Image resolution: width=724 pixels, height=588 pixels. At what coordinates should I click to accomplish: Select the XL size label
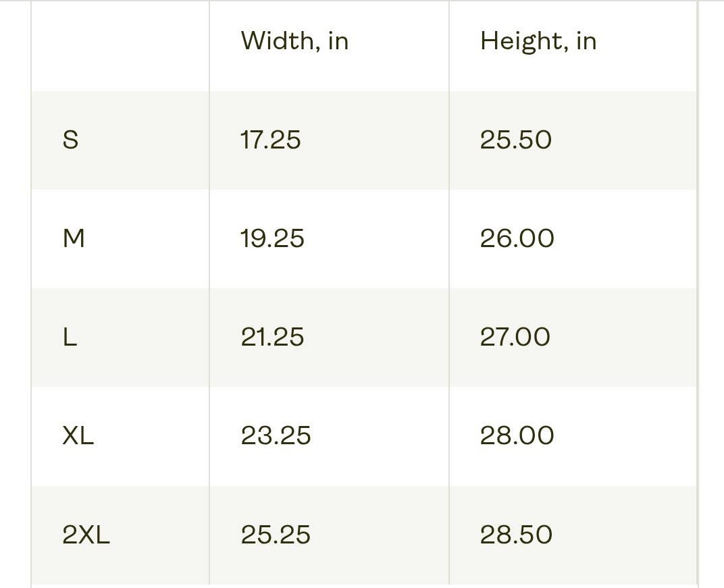click(78, 435)
